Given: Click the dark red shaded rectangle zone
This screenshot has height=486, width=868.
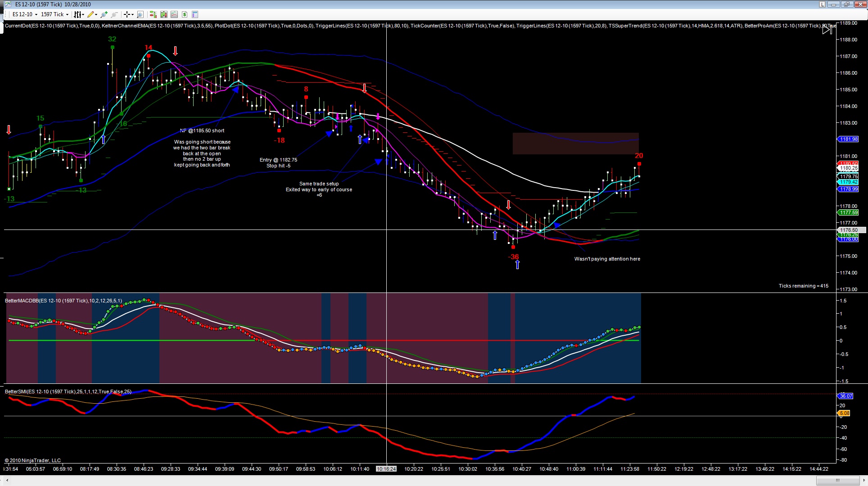Looking at the screenshot, I should pos(575,144).
